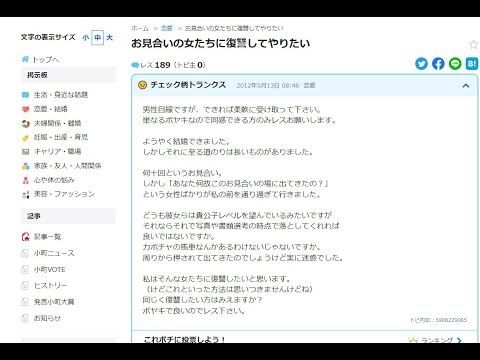
Task: Open 妊娠・出産・育児 board
Action: (x=61, y=137)
